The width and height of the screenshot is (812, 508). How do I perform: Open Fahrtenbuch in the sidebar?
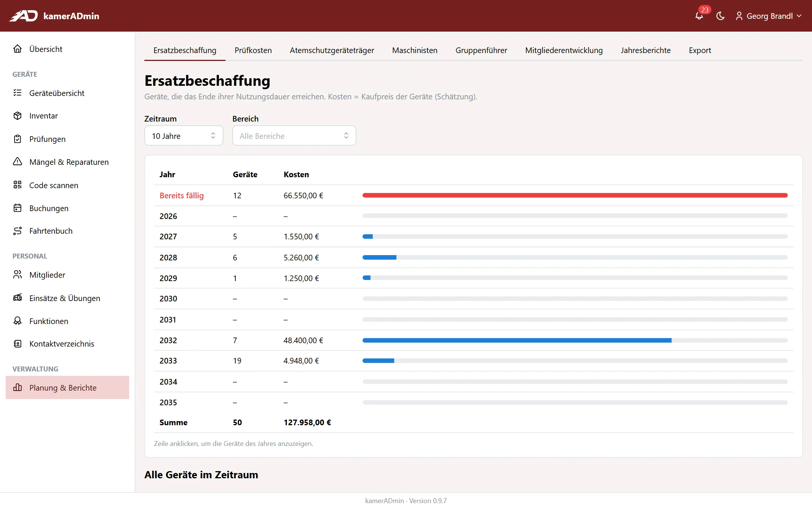click(67, 231)
